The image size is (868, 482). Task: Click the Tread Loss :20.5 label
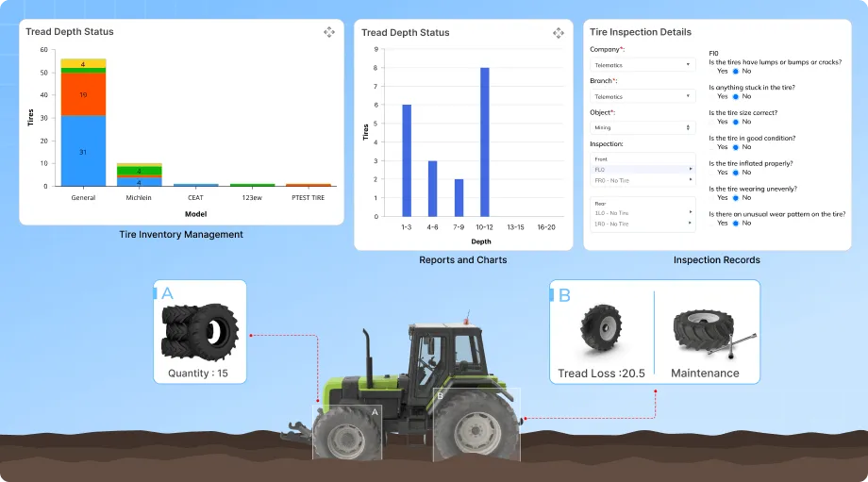[x=601, y=374]
